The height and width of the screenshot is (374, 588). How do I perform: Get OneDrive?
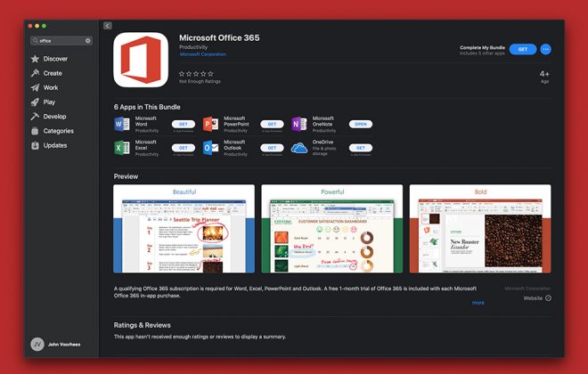click(361, 148)
